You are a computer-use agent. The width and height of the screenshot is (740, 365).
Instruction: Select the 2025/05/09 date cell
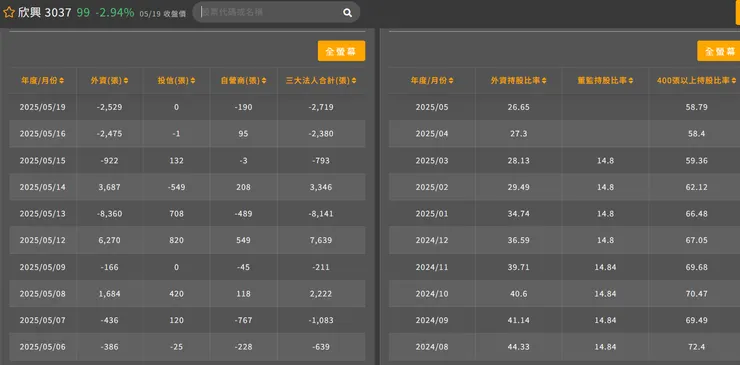(42, 267)
